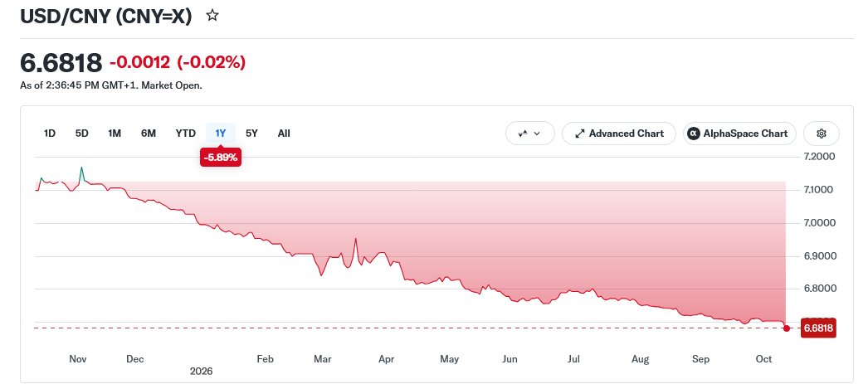The height and width of the screenshot is (384, 868).
Task: Click the May month label
Action: click(x=450, y=359)
